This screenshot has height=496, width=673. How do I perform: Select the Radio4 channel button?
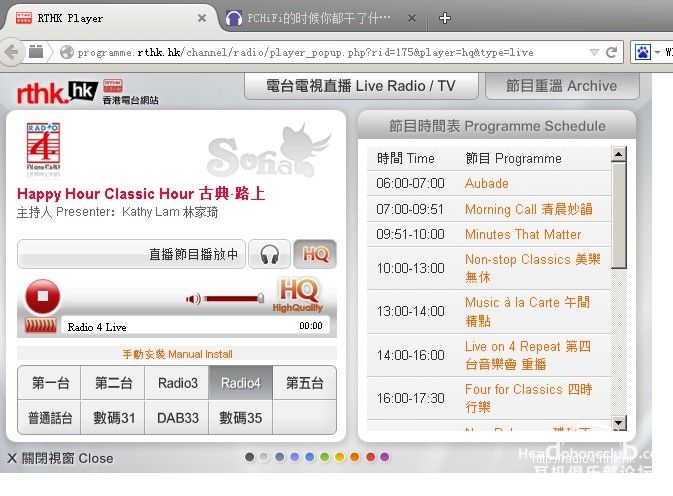240,383
